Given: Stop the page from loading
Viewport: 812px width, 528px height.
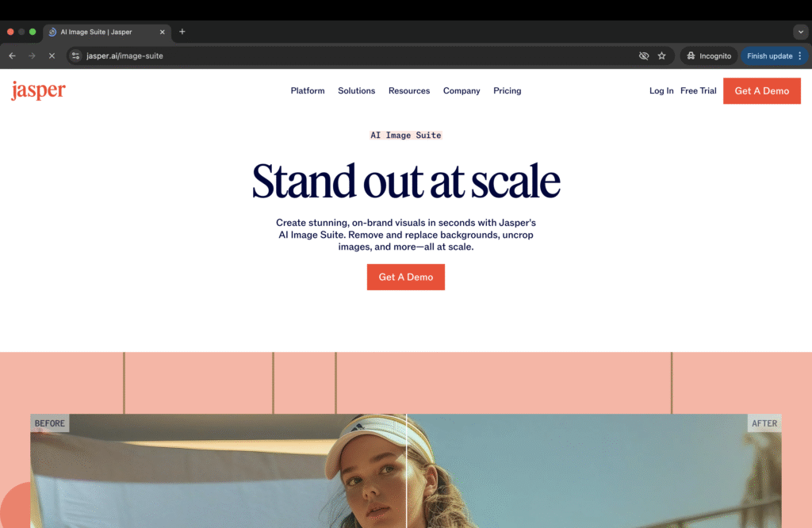Looking at the screenshot, I should 52,56.
